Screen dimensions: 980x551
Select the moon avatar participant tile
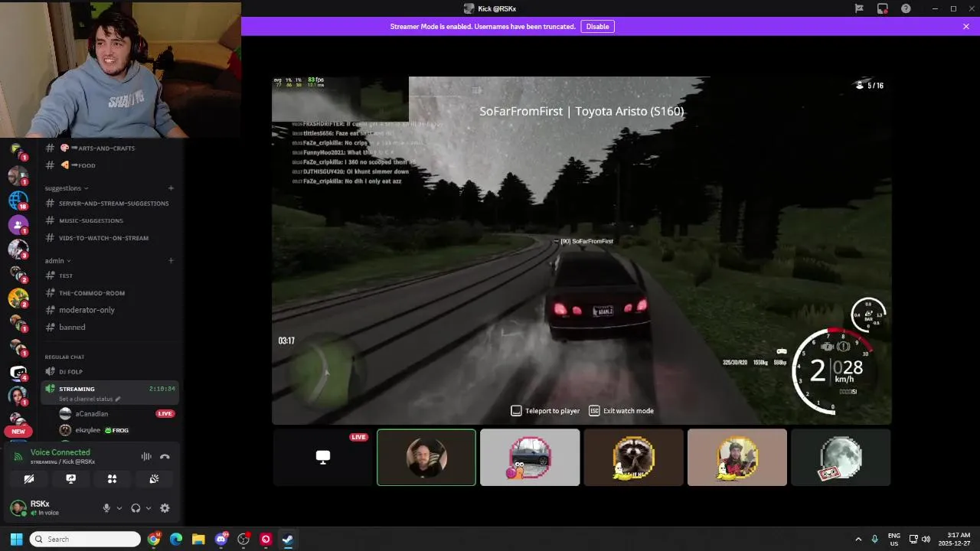[x=841, y=457]
